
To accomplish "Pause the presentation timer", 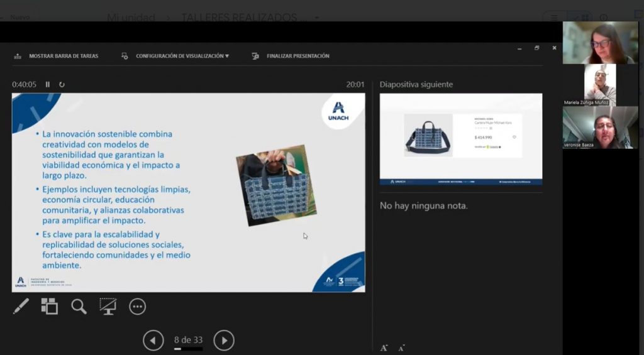I will 48,84.
